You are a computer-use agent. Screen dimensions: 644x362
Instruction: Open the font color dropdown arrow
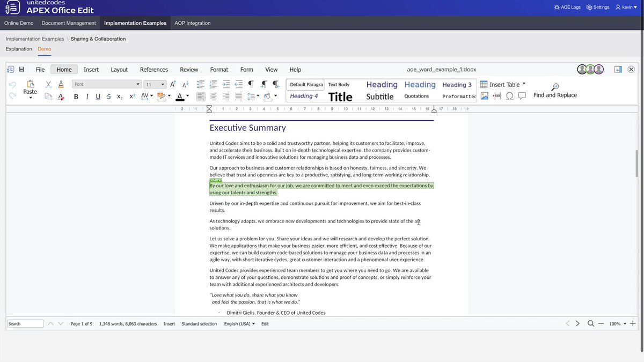click(x=187, y=96)
